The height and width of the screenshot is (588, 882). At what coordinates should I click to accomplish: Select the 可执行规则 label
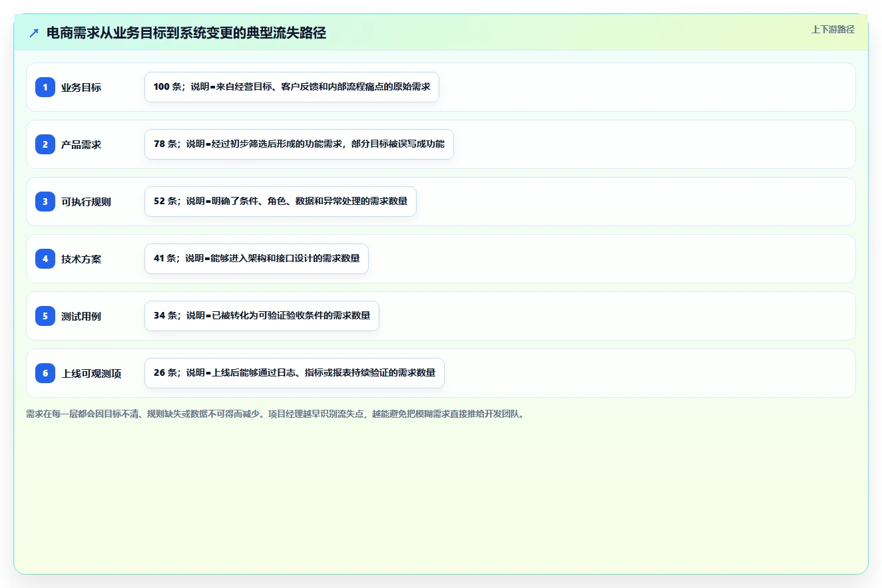(x=86, y=202)
